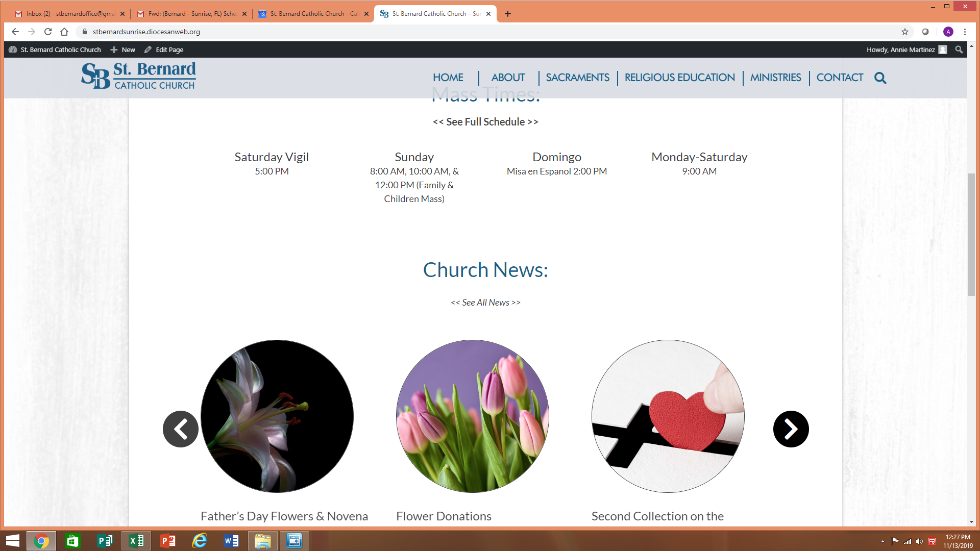Screen dimensions: 980x551
Task: Show hidden system tray icons
Action: coord(883,541)
